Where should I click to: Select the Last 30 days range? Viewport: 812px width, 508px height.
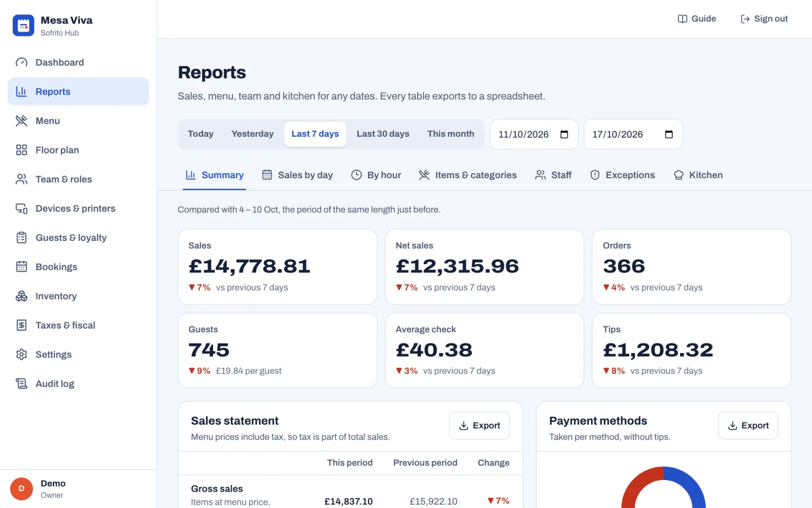[383, 134]
